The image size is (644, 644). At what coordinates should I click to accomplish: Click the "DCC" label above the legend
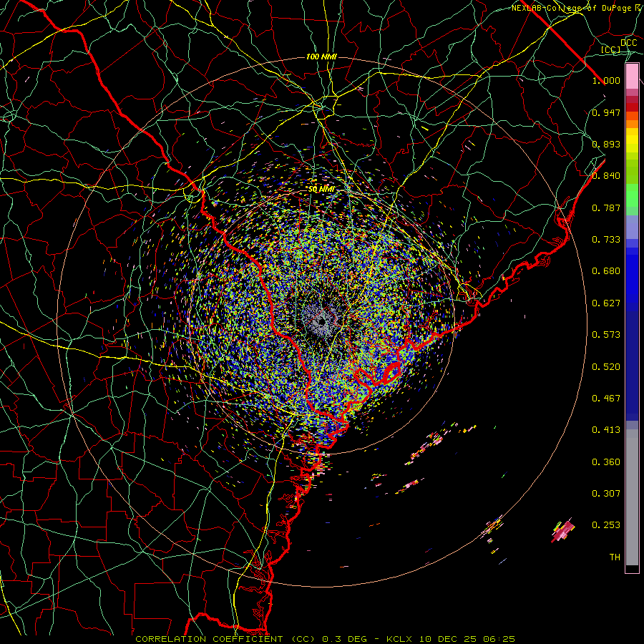click(x=629, y=43)
